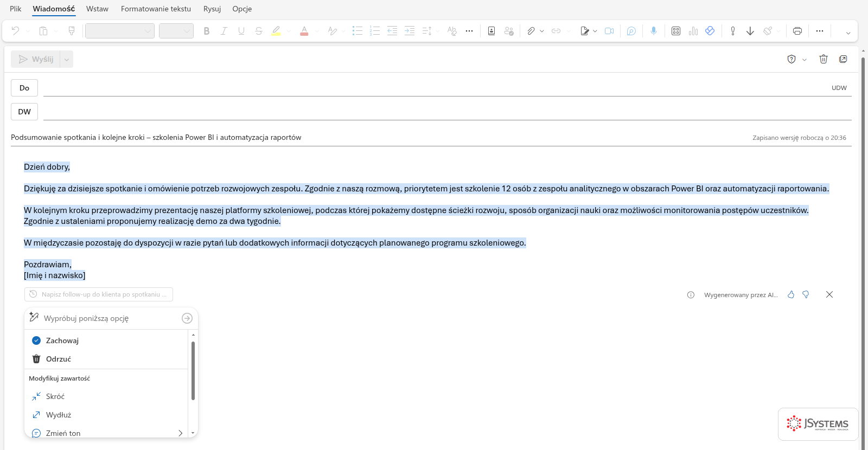Toggle numbered list

point(375,31)
